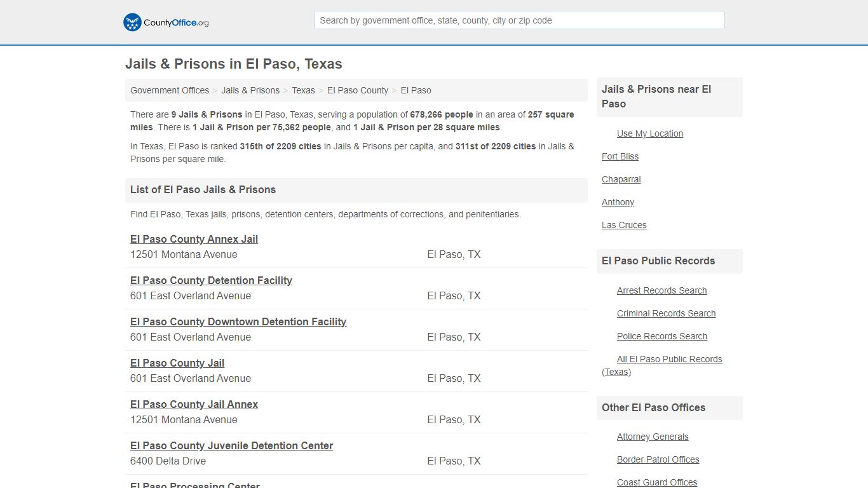Viewport: 868px width, 488px height.
Task: Click 601 East Overland Avenue under County Jail
Action: (x=191, y=378)
